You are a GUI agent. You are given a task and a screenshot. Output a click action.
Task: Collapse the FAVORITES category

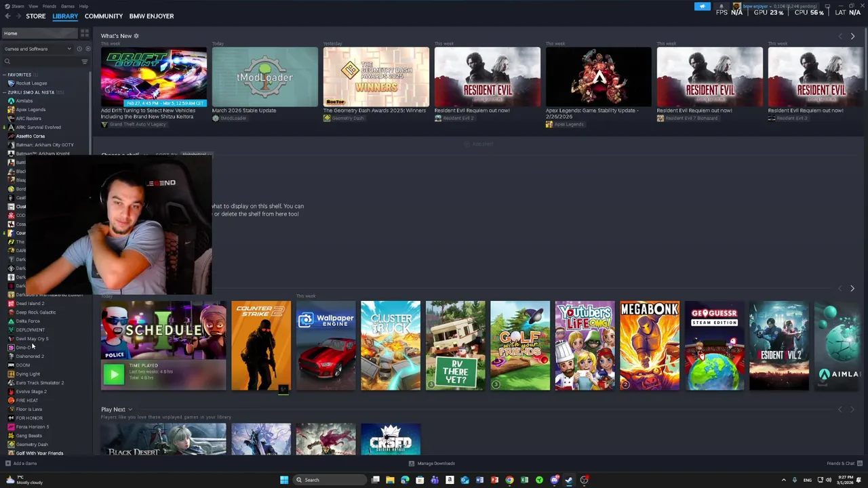(4, 75)
